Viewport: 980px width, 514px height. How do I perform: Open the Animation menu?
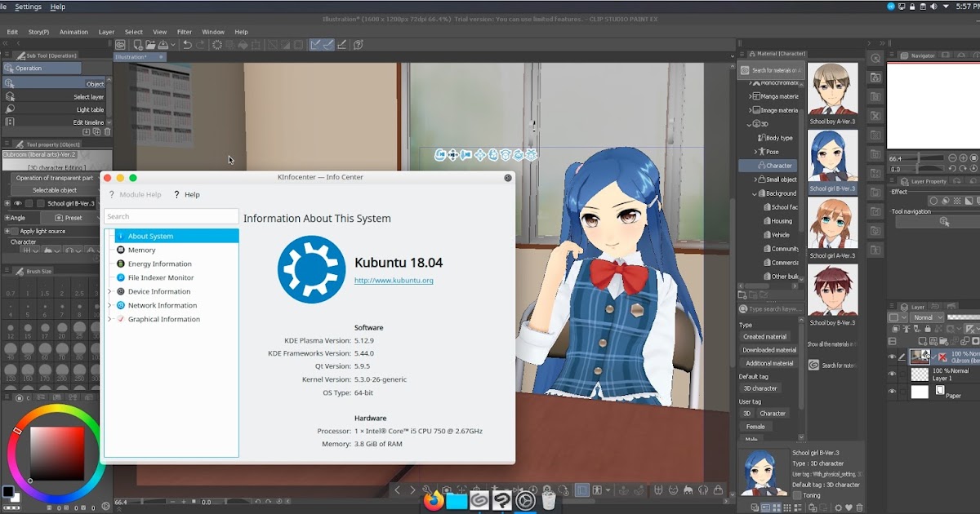(73, 32)
